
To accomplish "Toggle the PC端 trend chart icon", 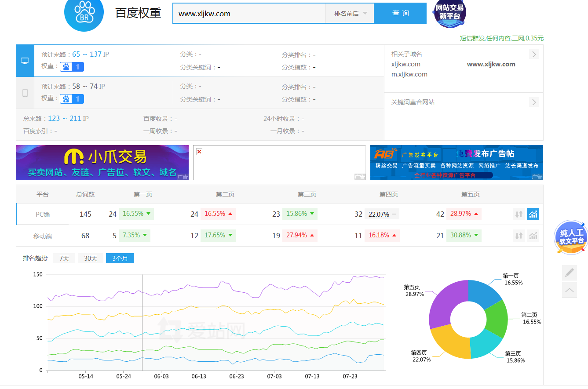I will pyautogui.click(x=533, y=214).
